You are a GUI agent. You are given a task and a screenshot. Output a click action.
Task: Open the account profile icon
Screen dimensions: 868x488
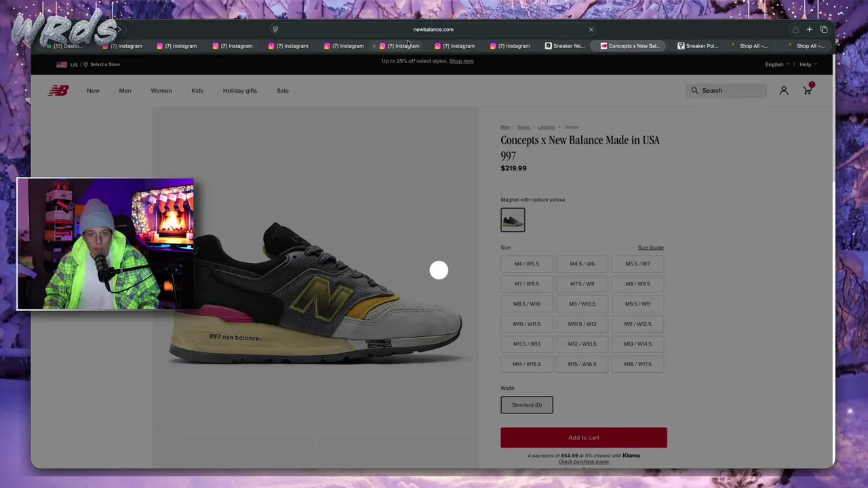(783, 90)
